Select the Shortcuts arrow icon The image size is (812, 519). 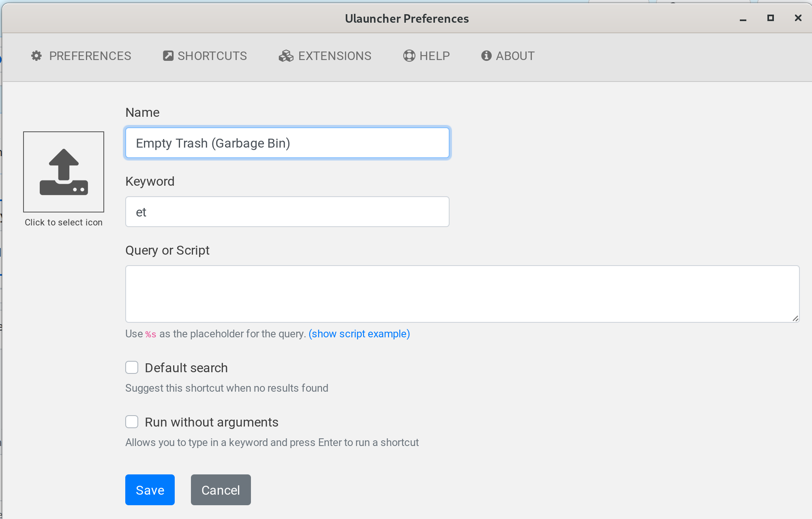pos(167,56)
